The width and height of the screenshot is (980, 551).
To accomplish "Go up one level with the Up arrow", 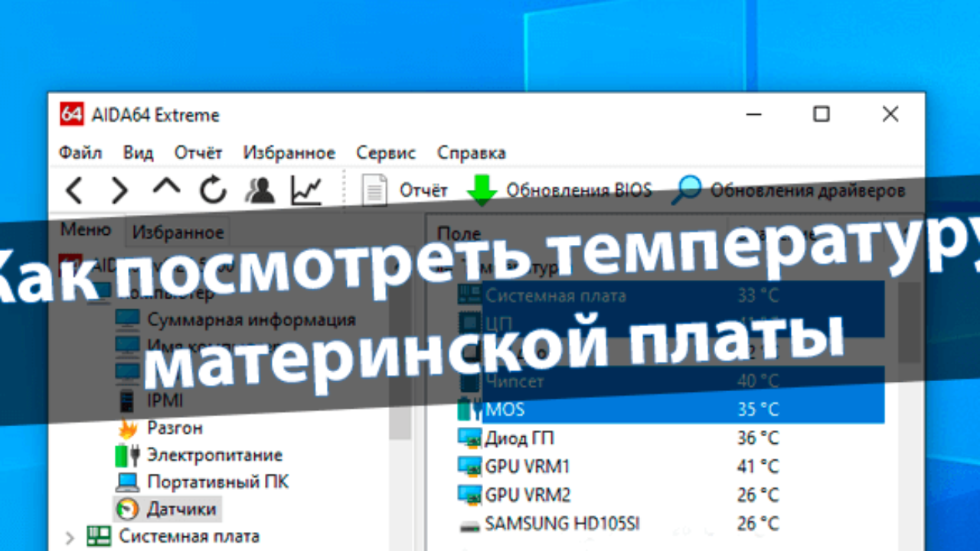I will 166,189.
